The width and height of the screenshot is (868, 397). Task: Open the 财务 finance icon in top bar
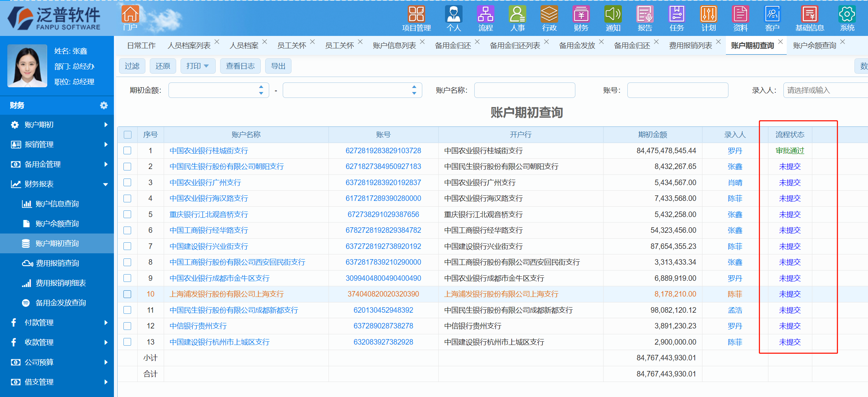(x=581, y=18)
